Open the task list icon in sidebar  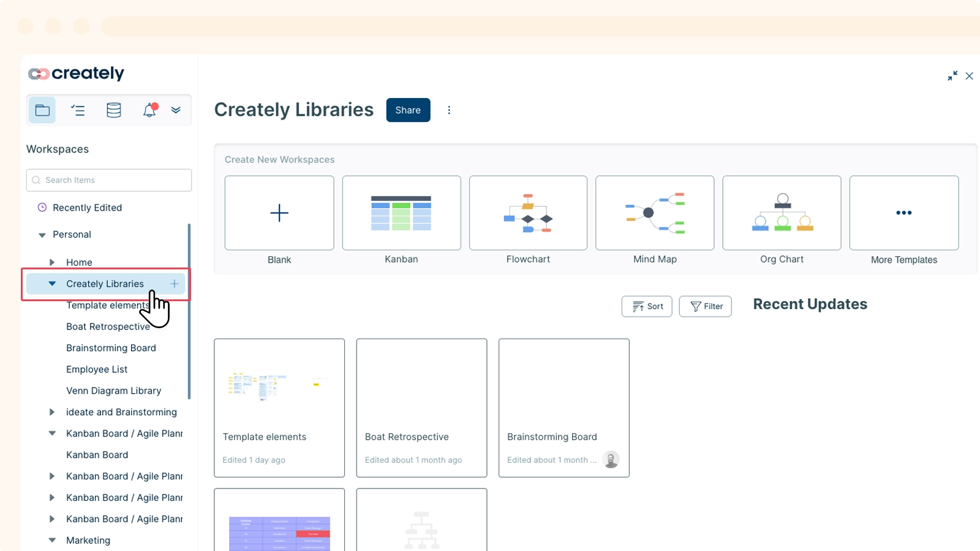click(78, 110)
